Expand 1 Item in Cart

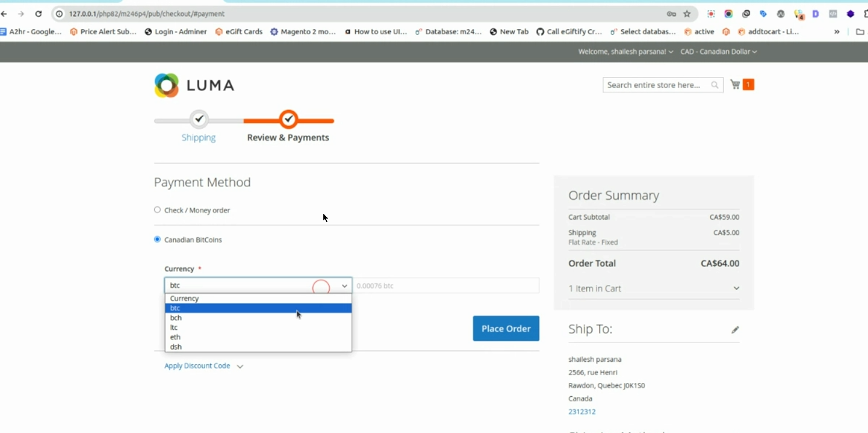click(654, 288)
